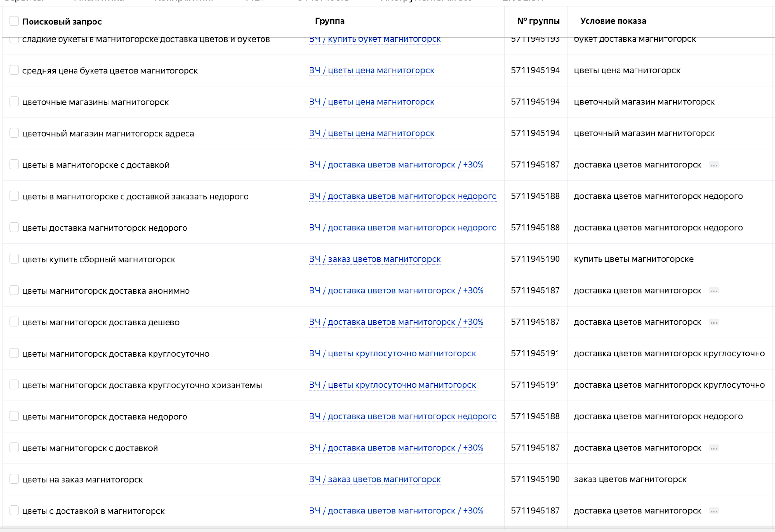The image size is (775, 532).
Task: Mark 'цветы на заказ магнитогорск' query checkbox
Action: 14,479
